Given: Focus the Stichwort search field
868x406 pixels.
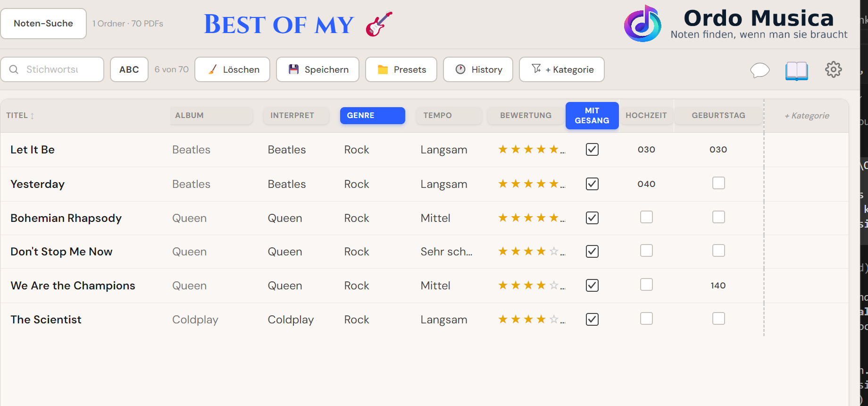Looking at the screenshot, I should [52, 69].
